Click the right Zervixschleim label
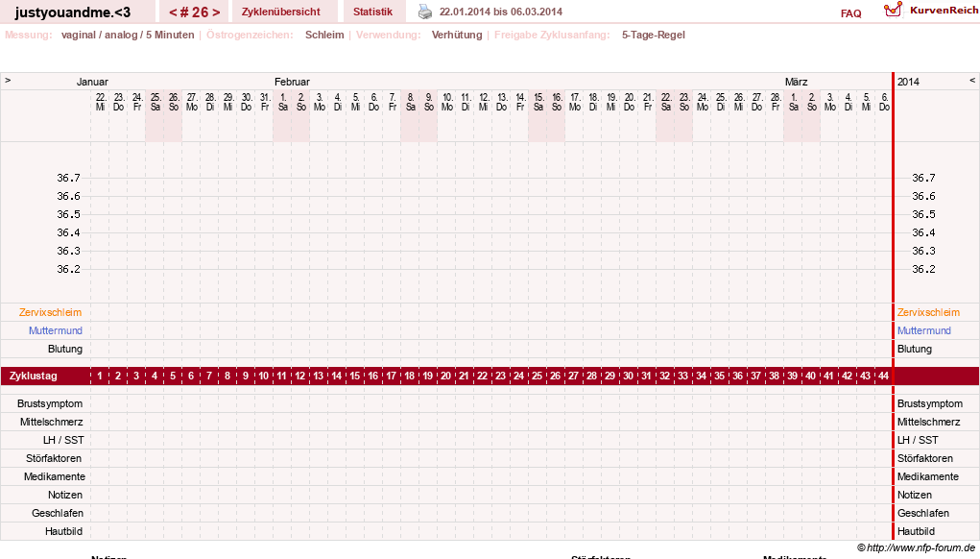The height and width of the screenshot is (559, 980). [928, 312]
